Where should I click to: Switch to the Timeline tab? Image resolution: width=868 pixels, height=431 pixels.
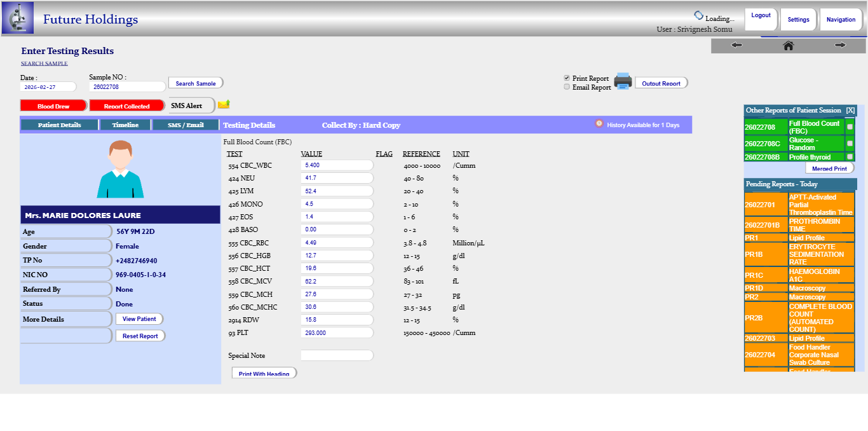point(125,125)
